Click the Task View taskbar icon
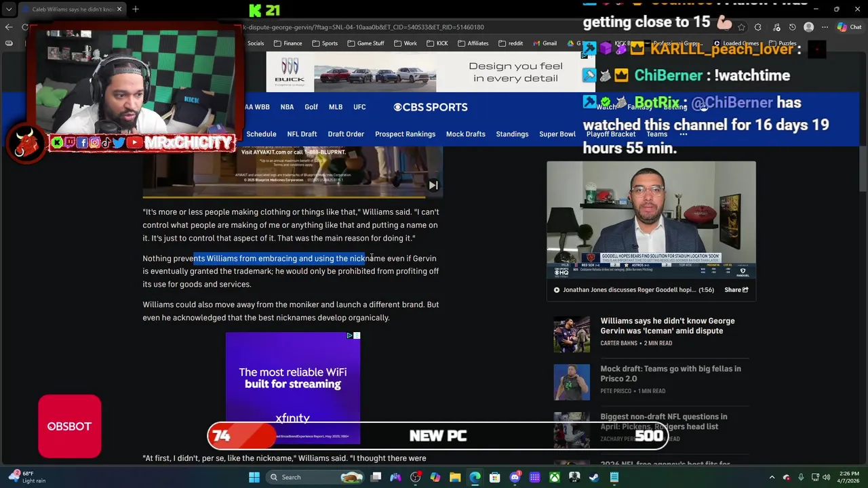The image size is (868, 488). [x=376, y=477]
